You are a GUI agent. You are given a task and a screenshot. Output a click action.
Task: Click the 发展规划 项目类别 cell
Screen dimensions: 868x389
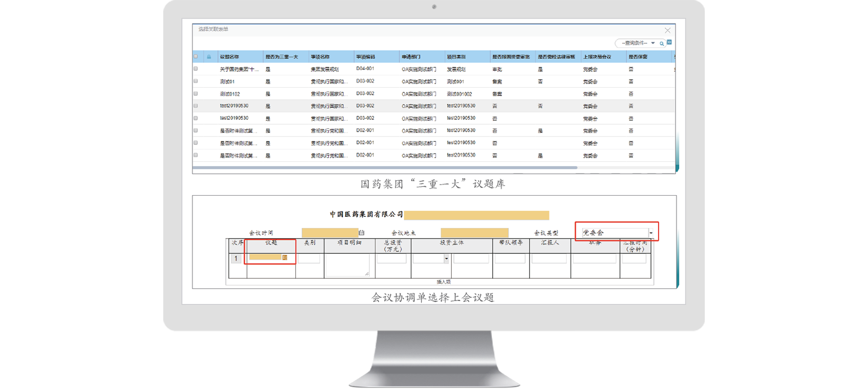pos(456,69)
